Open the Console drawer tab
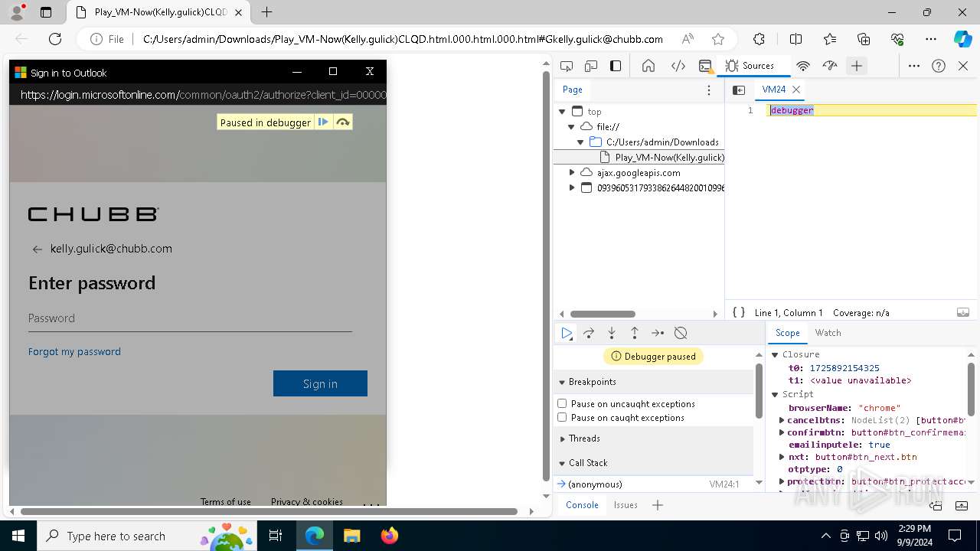Viewport: 980px width, 551px height. (582, 505)
